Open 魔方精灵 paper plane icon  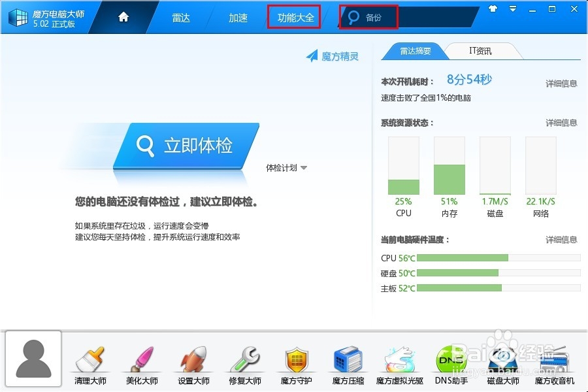click(x=312, y=56)
